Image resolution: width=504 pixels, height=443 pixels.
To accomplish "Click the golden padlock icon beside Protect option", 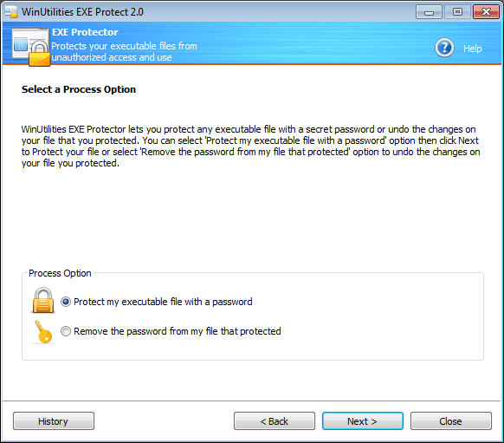I will pos(43,300).
